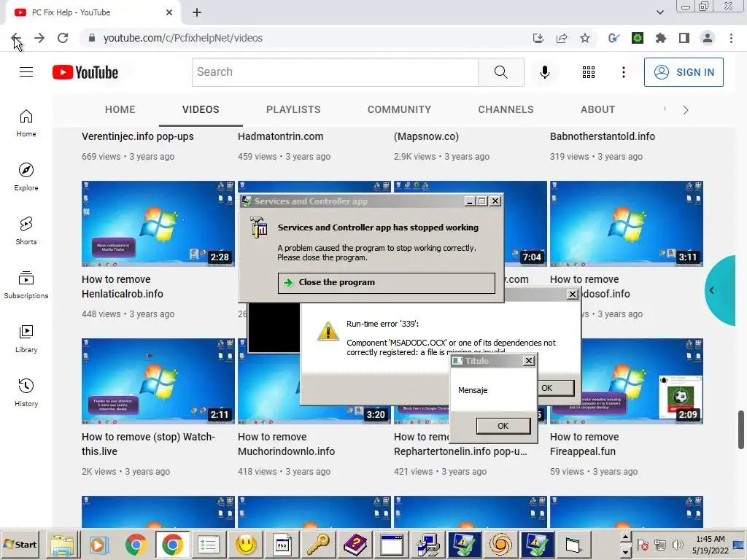This screenshot has height=560, width=747.
Task: Click SIGN IN button
Action: (684, 72)
